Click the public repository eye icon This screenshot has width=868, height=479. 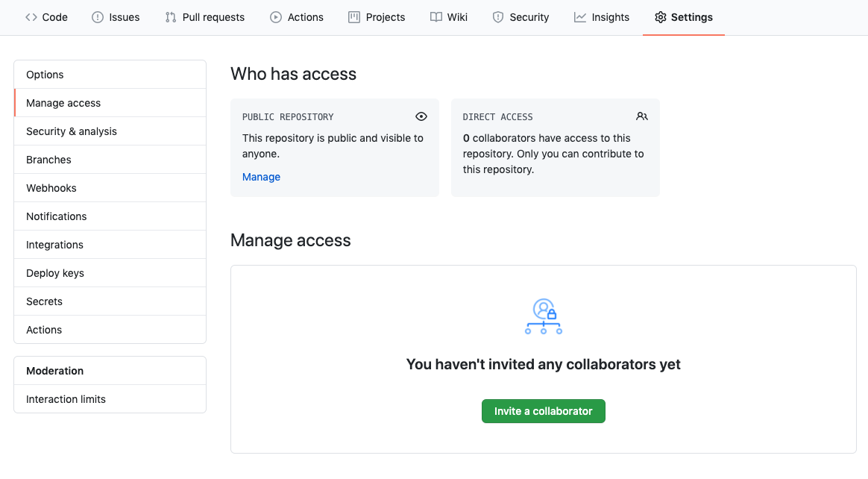pos(421,116)
